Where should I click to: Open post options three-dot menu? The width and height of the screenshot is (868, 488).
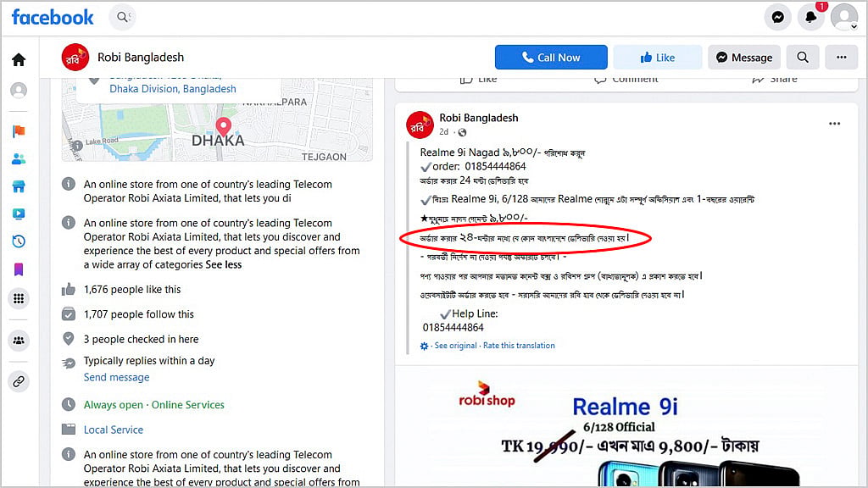coord(834,124)
